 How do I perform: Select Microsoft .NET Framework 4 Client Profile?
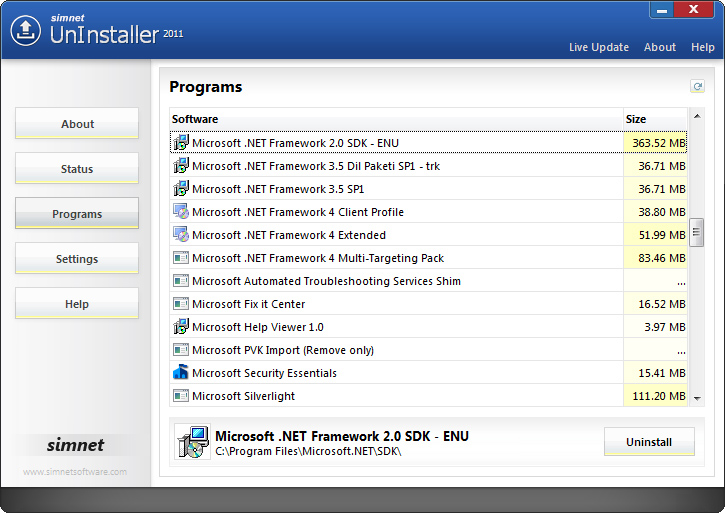(x=428, y=211)
